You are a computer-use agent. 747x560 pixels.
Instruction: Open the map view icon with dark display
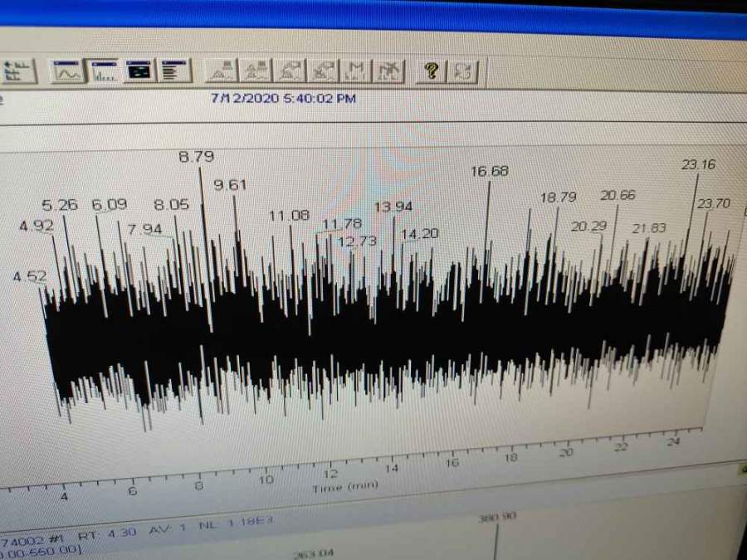point(139,71)
